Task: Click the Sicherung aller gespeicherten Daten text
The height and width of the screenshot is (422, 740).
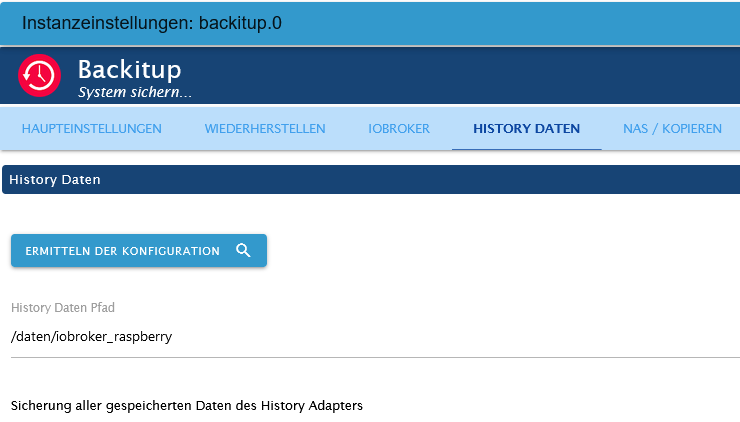Action: tap(187, 406)
